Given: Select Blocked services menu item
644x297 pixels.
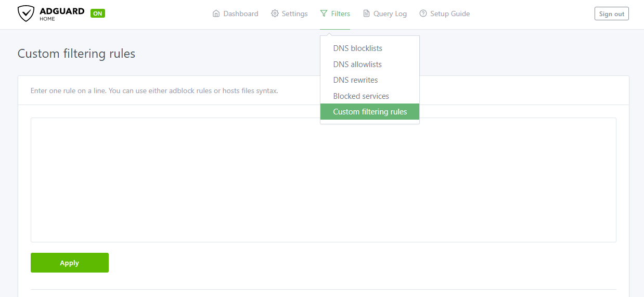Looking at the screenshot, I should (361, 96).
